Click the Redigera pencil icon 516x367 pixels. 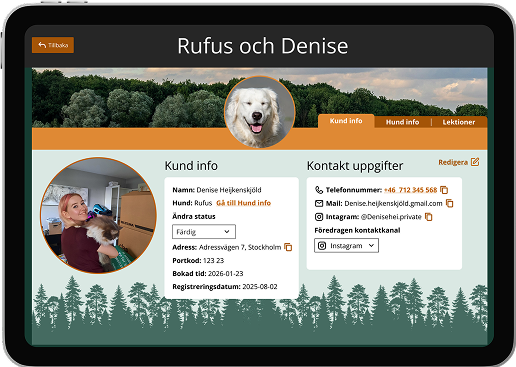click(475, 162)
